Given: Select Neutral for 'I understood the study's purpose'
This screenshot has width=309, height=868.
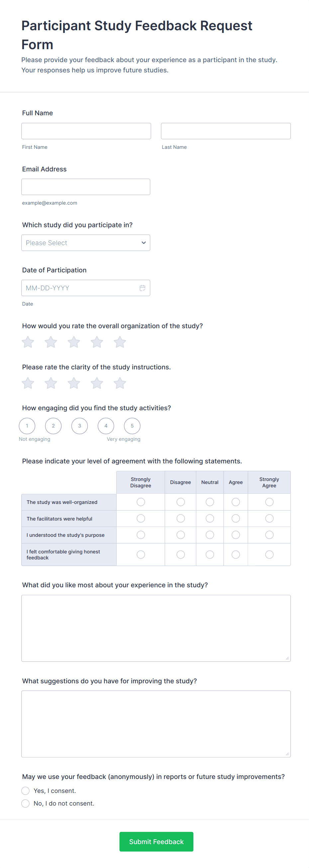Looking at the screenshot, I should (x=210, y=535).
